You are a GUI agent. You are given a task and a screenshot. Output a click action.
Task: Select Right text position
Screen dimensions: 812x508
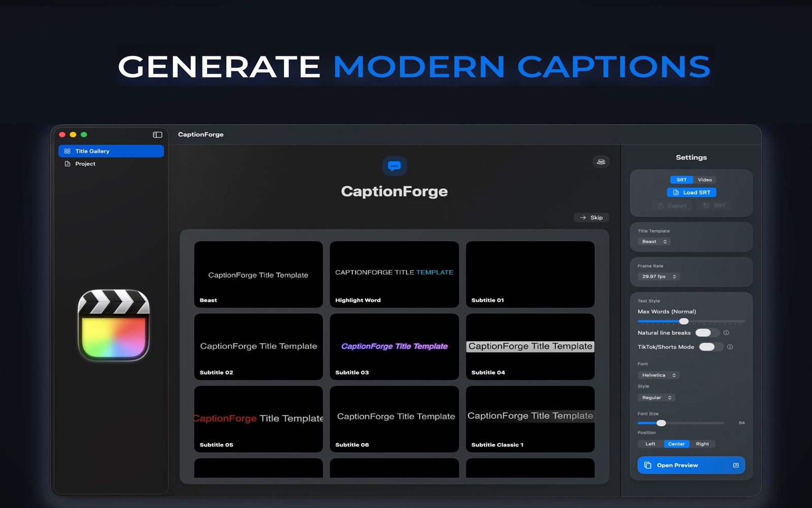[702, 444]
